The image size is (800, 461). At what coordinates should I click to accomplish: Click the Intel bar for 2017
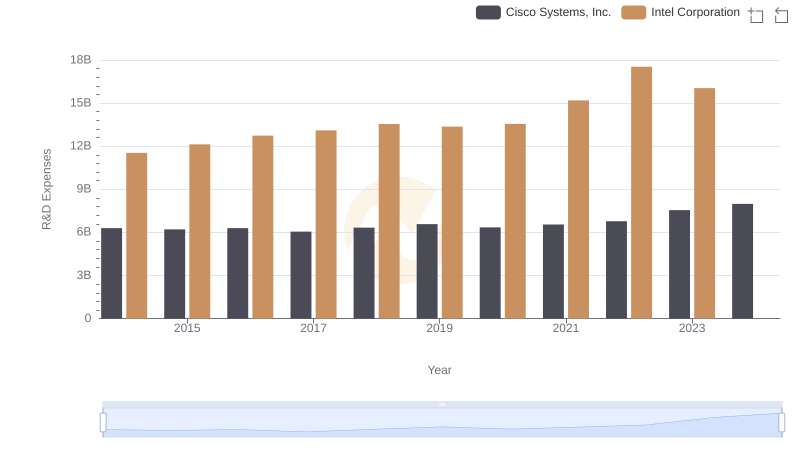tap(326, 224)
